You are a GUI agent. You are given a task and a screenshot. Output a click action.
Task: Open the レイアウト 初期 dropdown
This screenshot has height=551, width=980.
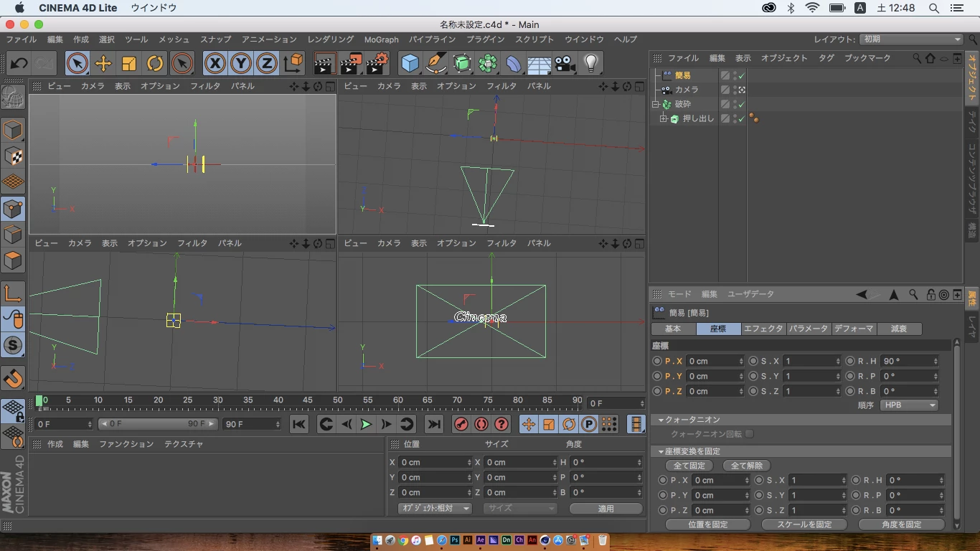pyautogui.click(x=911, y=39)
